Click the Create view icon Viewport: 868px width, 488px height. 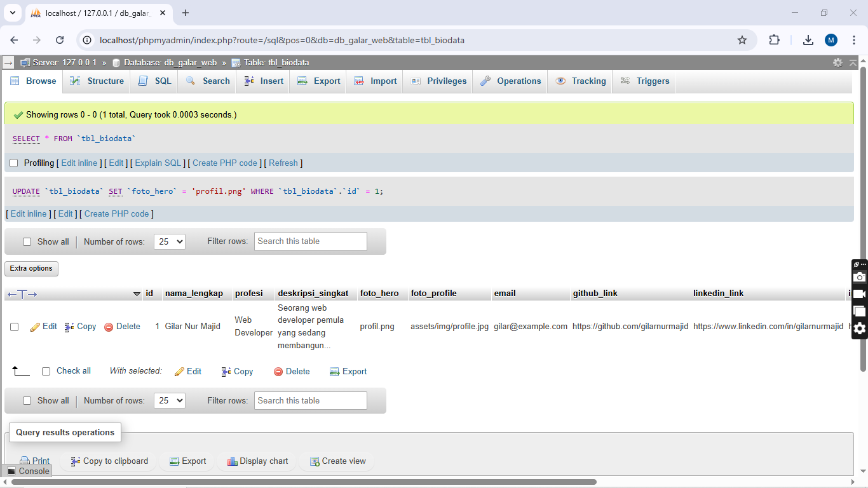point(314,461)
